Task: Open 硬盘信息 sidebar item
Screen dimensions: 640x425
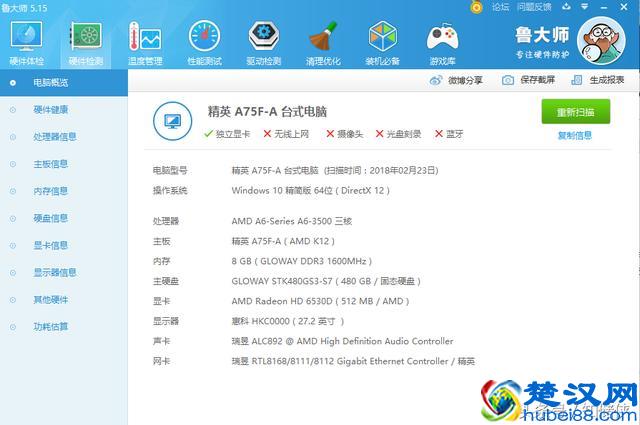Action: (51, 218)
